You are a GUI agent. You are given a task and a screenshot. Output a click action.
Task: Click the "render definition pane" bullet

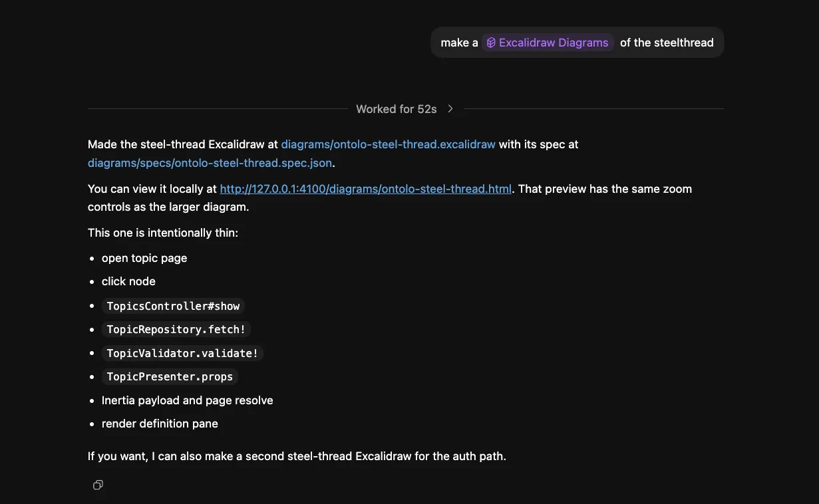pos(160,424)
